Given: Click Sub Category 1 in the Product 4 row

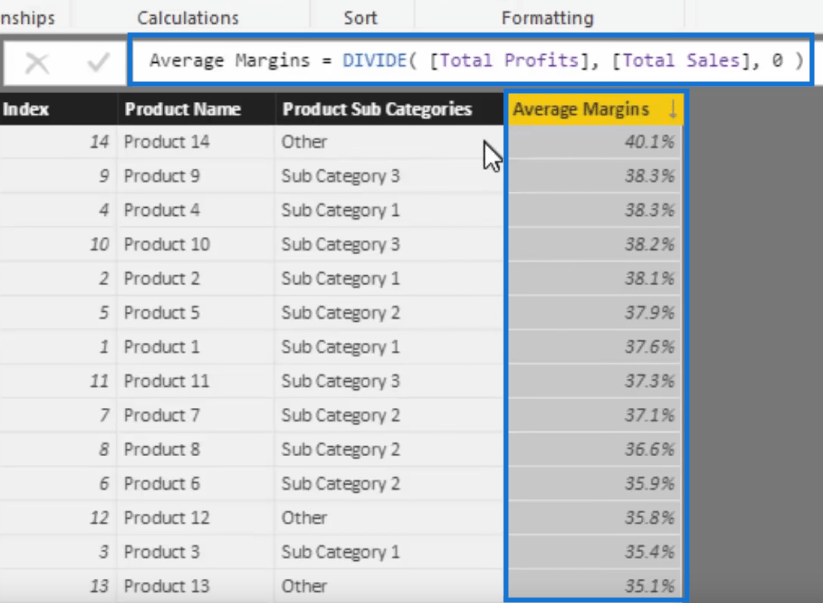Looking at the screenshot, I should pos(340,210).
